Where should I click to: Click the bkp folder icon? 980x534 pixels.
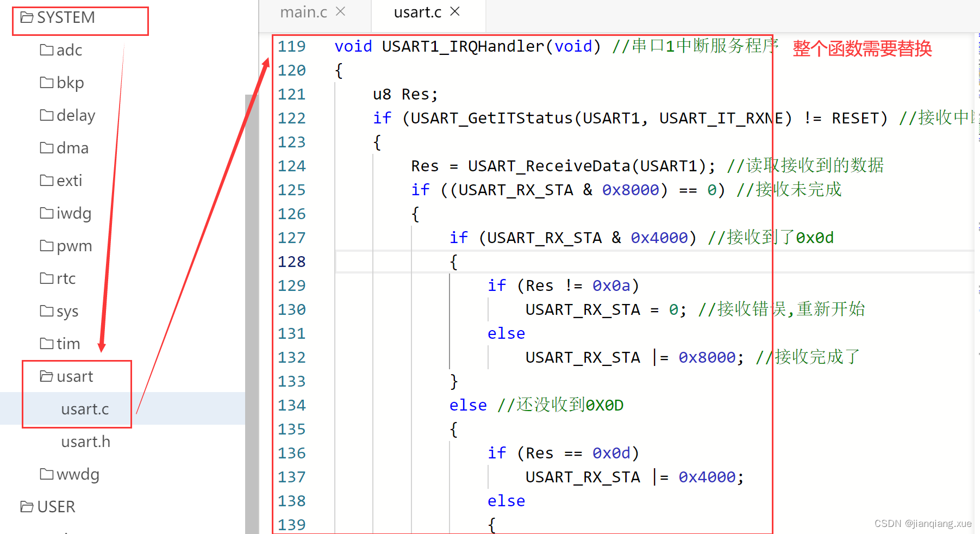point(47,83)
